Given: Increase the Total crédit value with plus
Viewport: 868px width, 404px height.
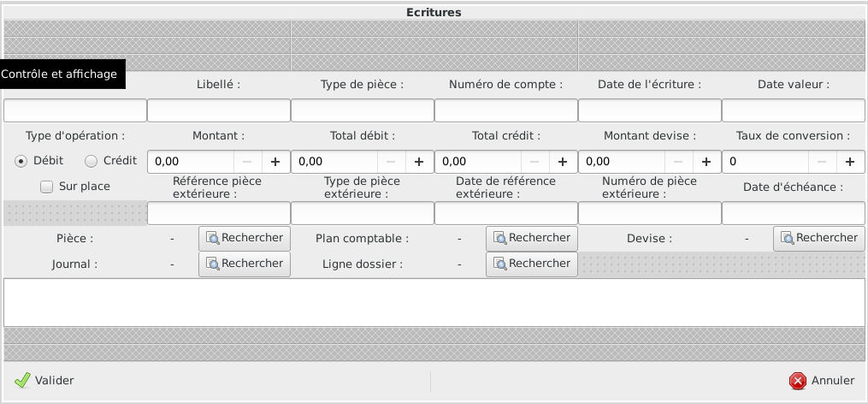Looking at the screenshot, I should (x=563, y=162).
